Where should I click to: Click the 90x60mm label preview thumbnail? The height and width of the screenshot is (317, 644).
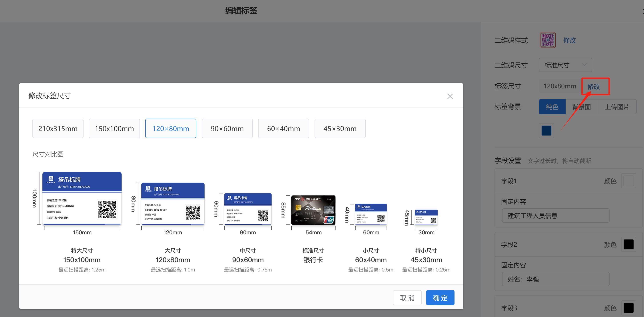coord(248,209)
